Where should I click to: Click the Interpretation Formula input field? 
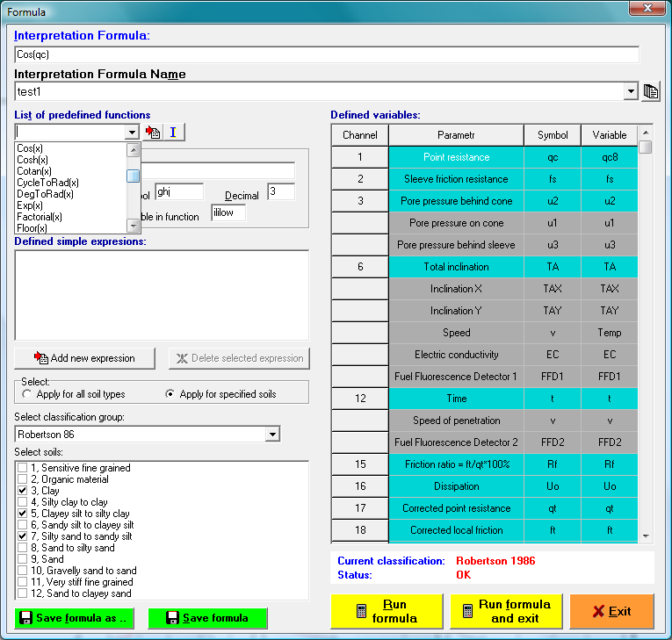(327, 54)
